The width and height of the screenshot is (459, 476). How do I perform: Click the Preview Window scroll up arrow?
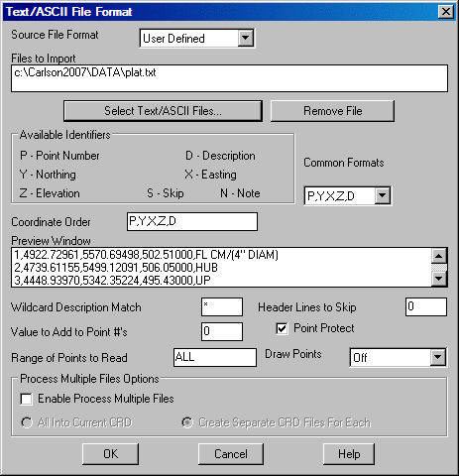point(439,256)
